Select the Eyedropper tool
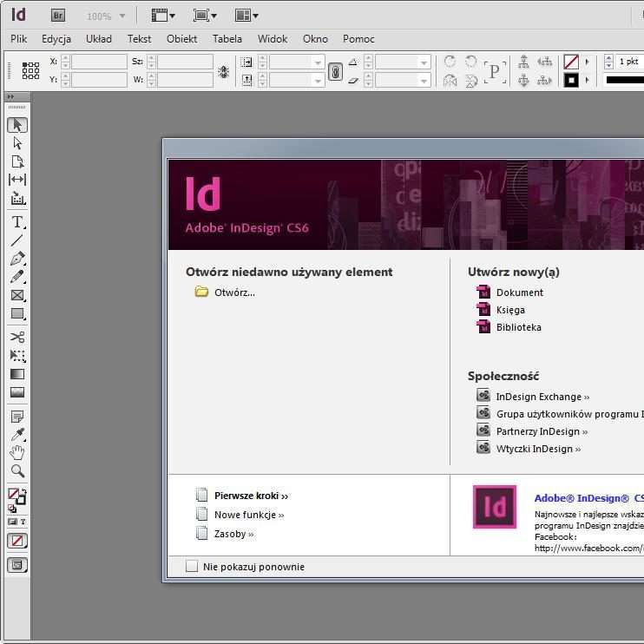 17,435
